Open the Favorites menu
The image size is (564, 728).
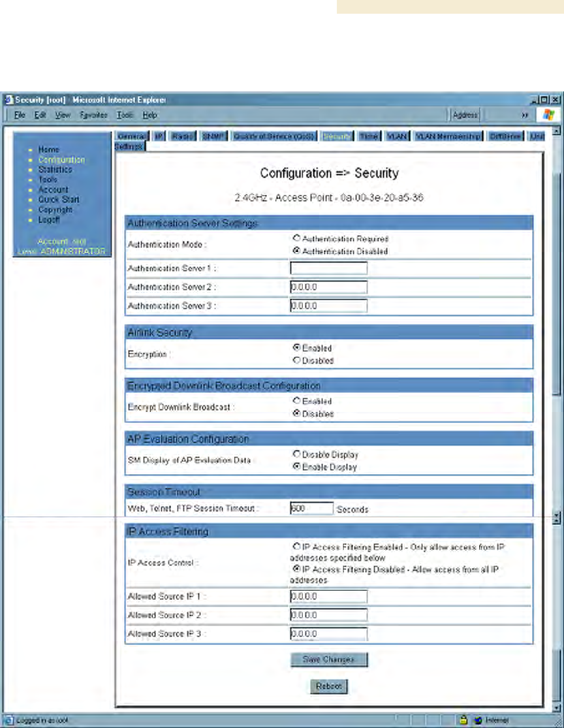93,115
